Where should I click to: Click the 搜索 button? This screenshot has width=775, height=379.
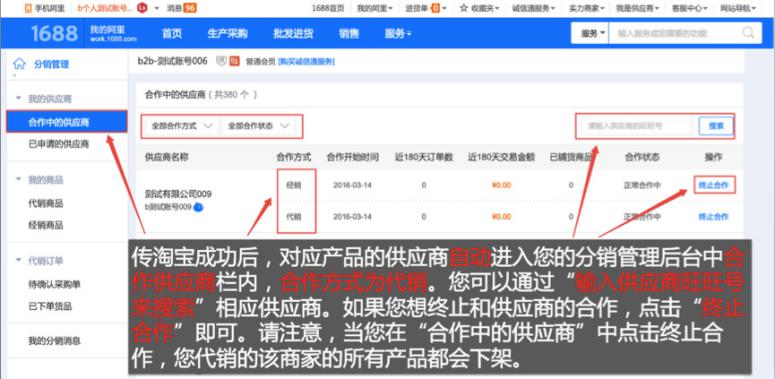click(x=716, y=126)
